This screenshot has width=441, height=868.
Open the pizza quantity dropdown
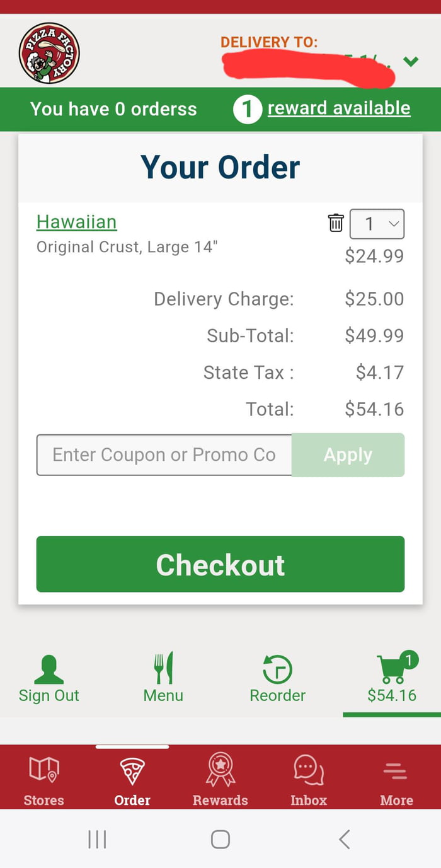[x=377, y=223]
